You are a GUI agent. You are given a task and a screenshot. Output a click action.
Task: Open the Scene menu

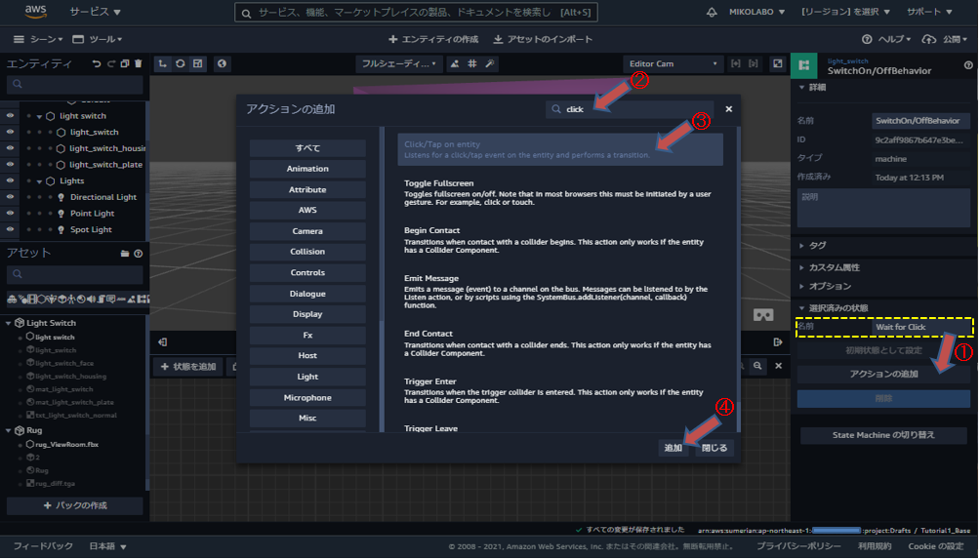tap(37, 39)
